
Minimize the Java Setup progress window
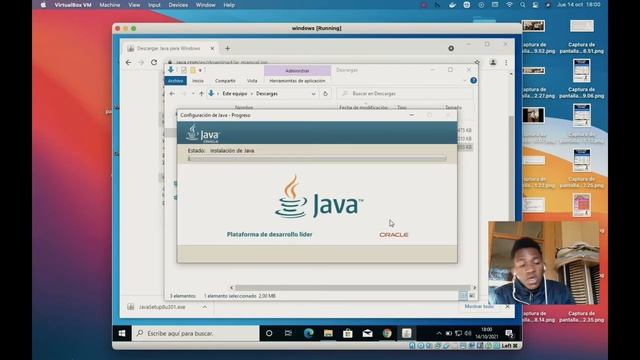[x=411, y=115]
